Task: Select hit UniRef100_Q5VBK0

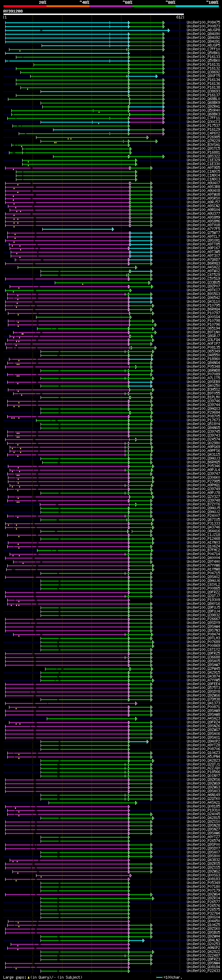Action: coord(203,60)
